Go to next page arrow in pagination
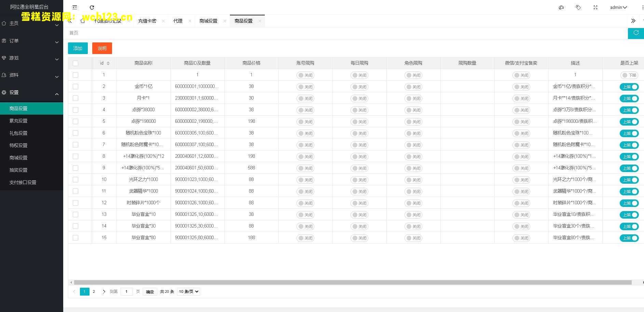 [x=104, y=291]
